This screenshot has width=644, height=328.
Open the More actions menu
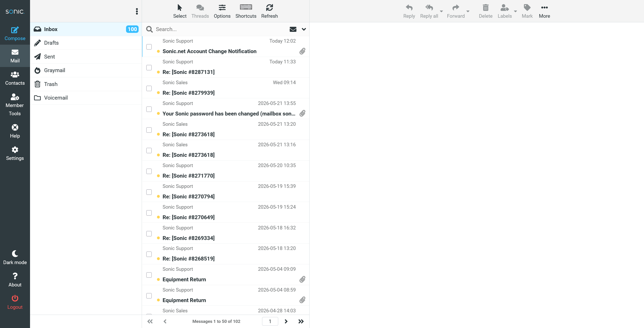click(544, 11)
